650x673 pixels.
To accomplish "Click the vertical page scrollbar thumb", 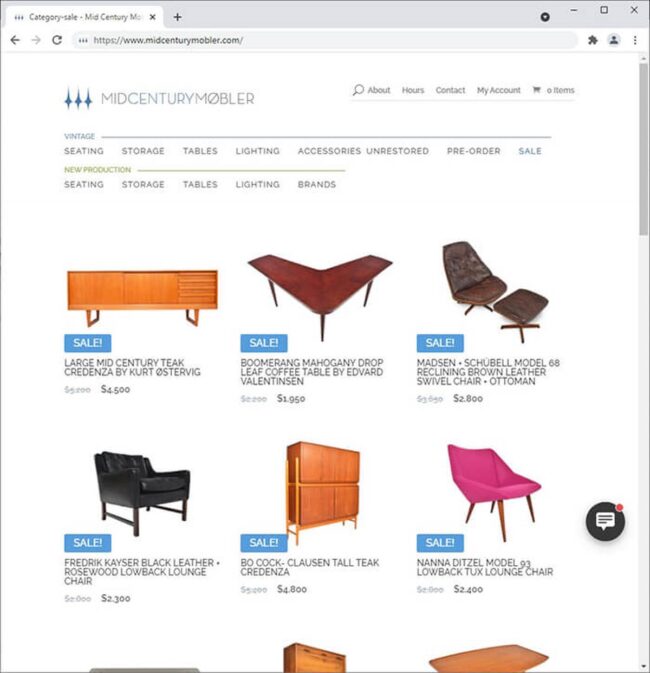I will pos(643,149).
